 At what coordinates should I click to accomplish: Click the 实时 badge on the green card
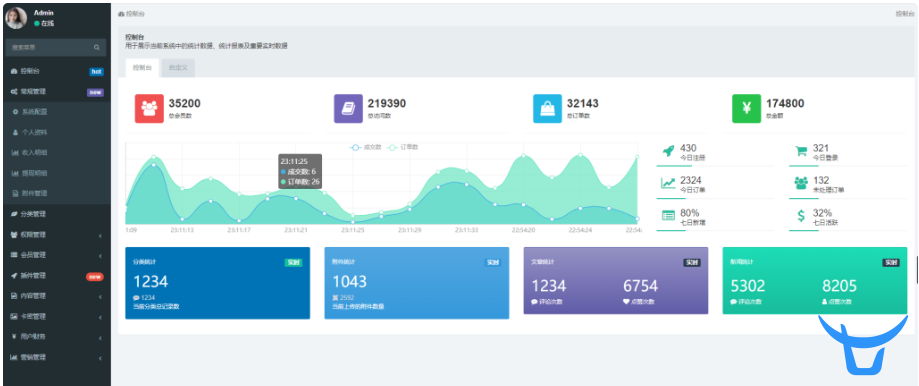coord(891,262)
